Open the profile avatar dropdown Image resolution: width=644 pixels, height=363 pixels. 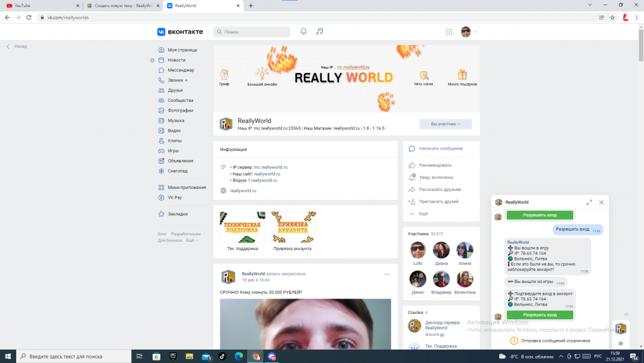pos(469,32)
